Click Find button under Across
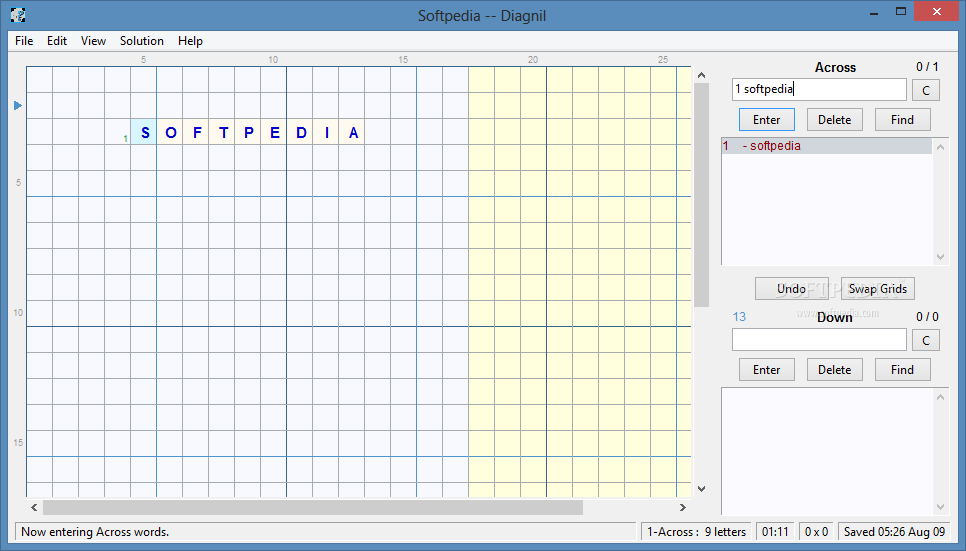966x551 pixels. pyautogui.click(x=902, y=120)
